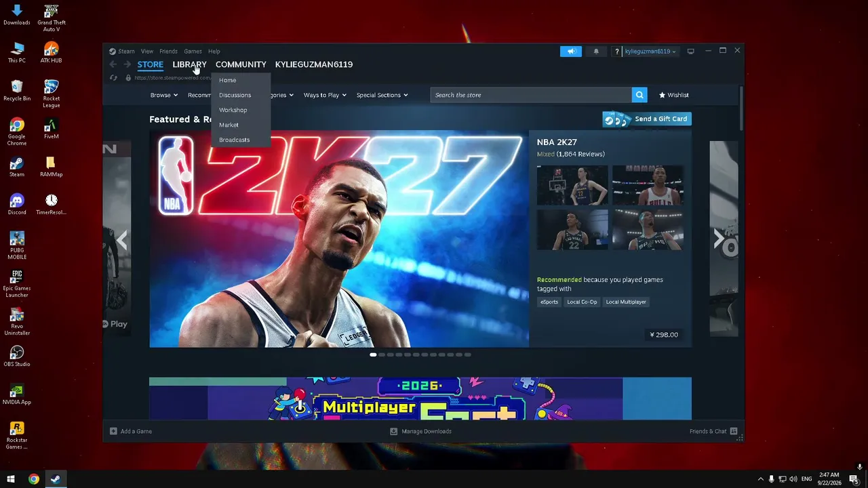868x488 pixels.
Task: Click the Add a Game plus icon
Action: click(113, 431)
